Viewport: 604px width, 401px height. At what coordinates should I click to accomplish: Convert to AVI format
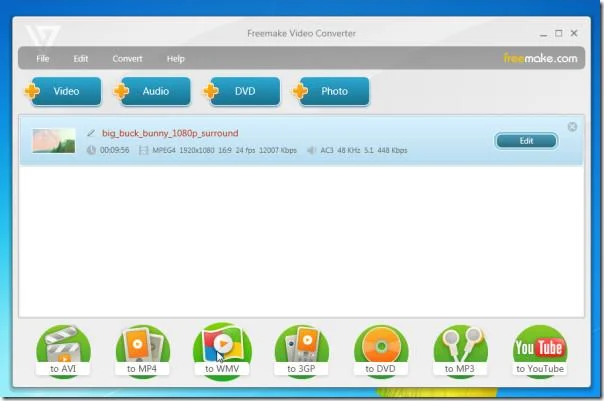pos(63,352)
